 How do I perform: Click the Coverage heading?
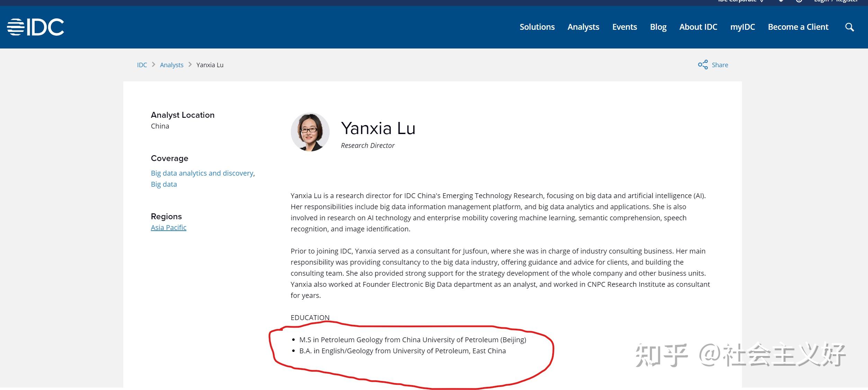pos(170,158)
